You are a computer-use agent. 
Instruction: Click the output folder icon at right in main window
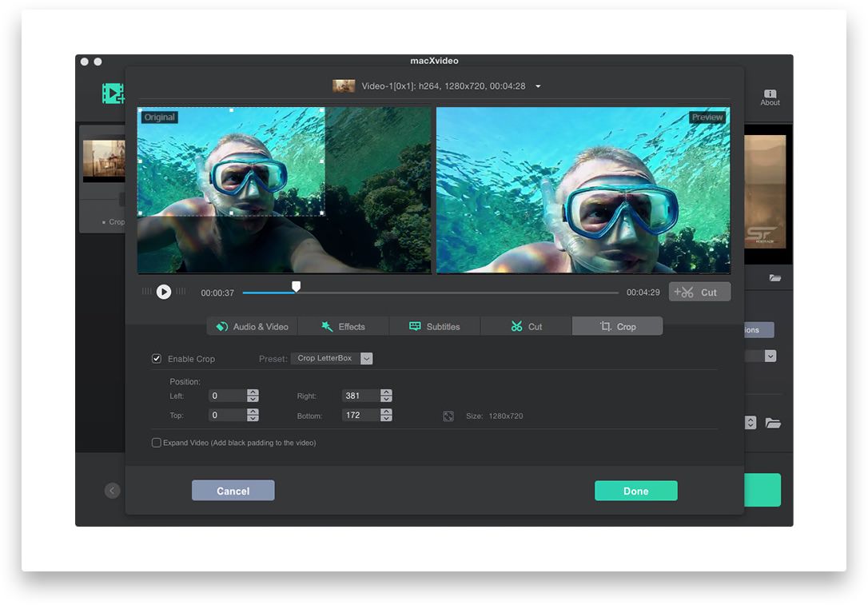click(x=773, y=424)
